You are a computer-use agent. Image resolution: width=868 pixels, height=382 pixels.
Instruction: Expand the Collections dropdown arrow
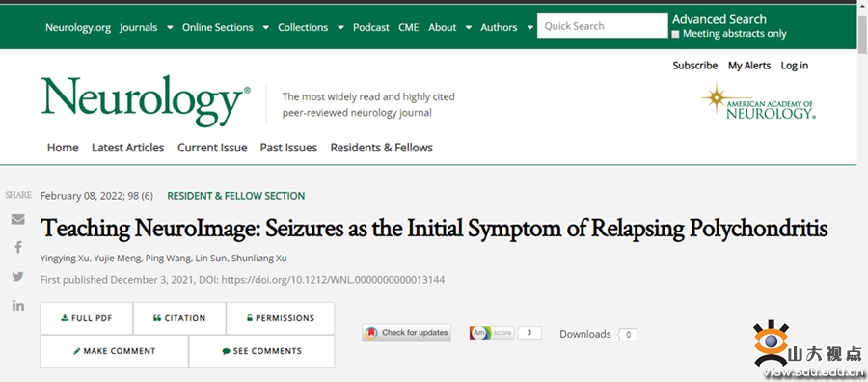pyautogui.click(x=340, y=27)
